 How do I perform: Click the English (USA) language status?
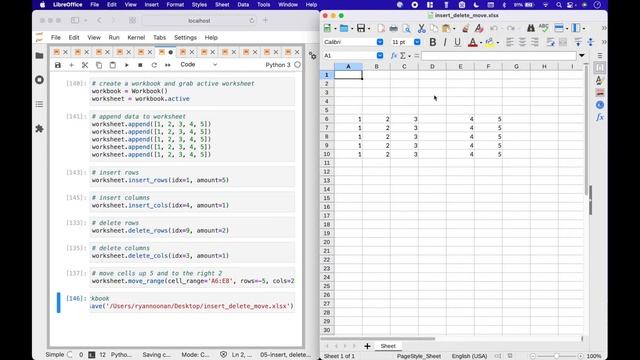(x=469, y=356)
